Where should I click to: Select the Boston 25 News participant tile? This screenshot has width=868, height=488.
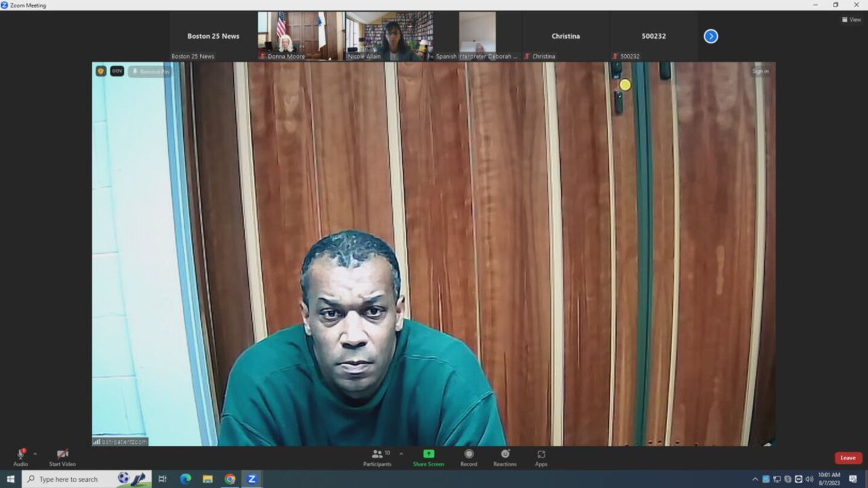[213, 36]
